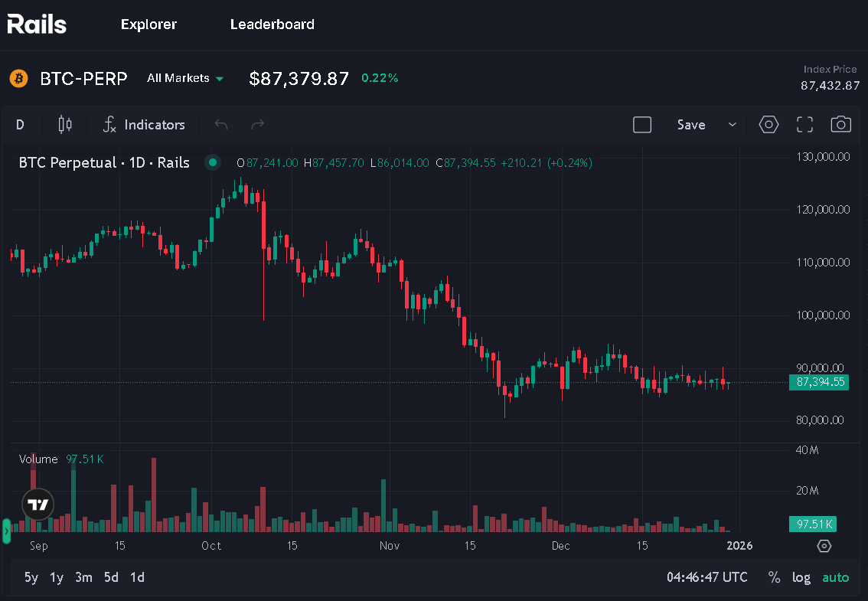Click the green market status dot
The height and width of the screenshot is (601, 868).
213,163
